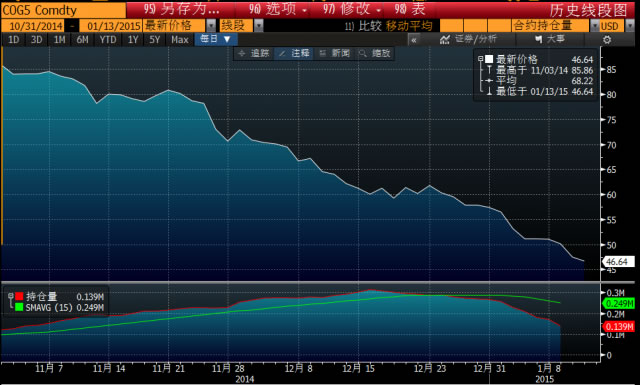Image resolution: width=640 pixels, height=385 pixels.
Task: Click the green SMAVG (15) legend swatch
Action: (19, 307)
